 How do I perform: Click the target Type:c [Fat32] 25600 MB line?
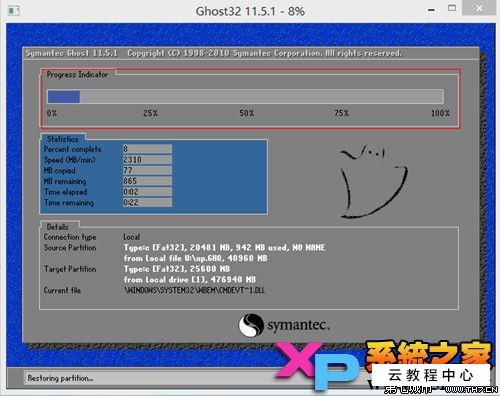tap(177, 269)
